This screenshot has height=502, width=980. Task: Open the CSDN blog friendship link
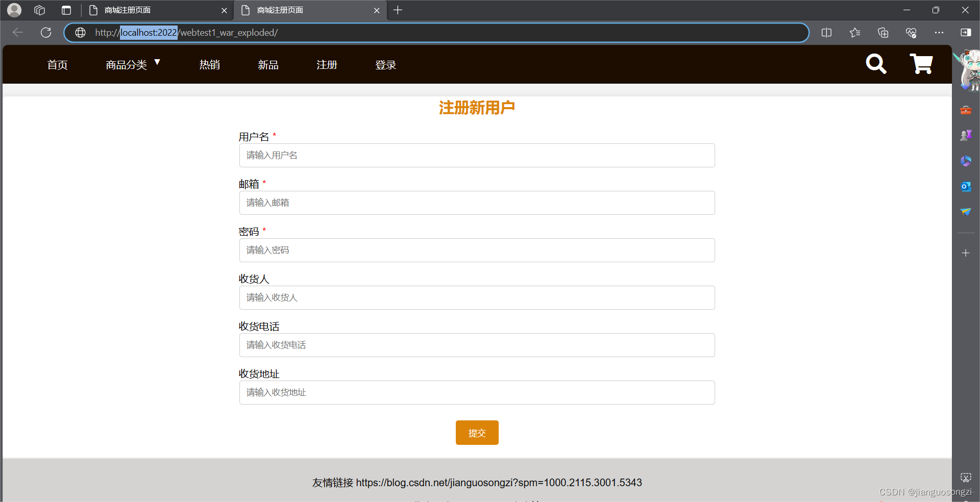point(500,483)
